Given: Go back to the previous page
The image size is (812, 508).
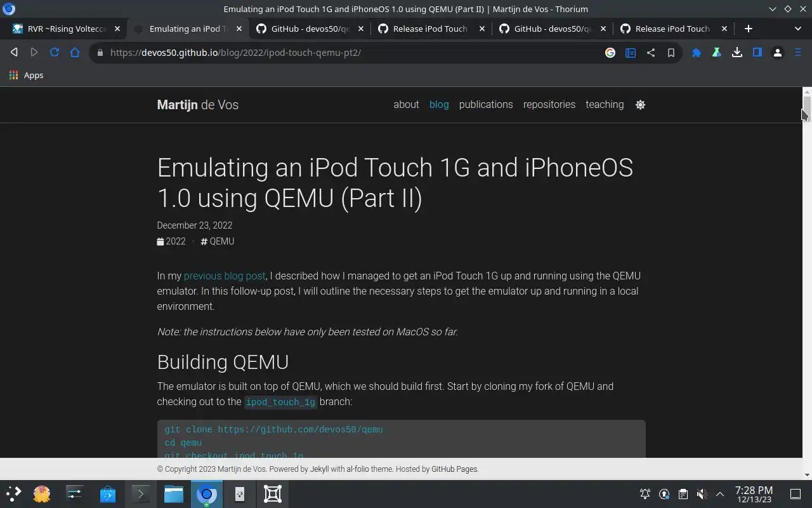Looking at the screenshot, I should [x=14, y=53].
